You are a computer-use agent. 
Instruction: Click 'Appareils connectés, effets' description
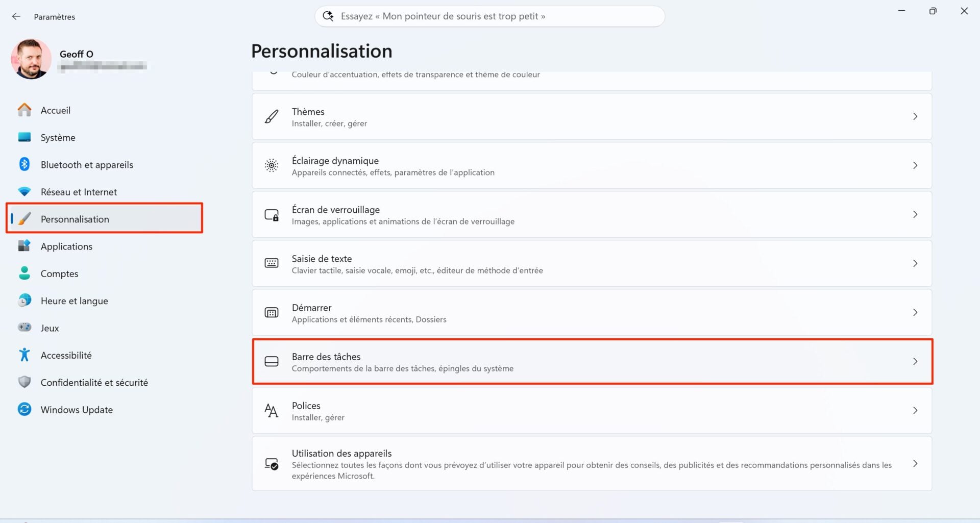click(x=393, y=172)
